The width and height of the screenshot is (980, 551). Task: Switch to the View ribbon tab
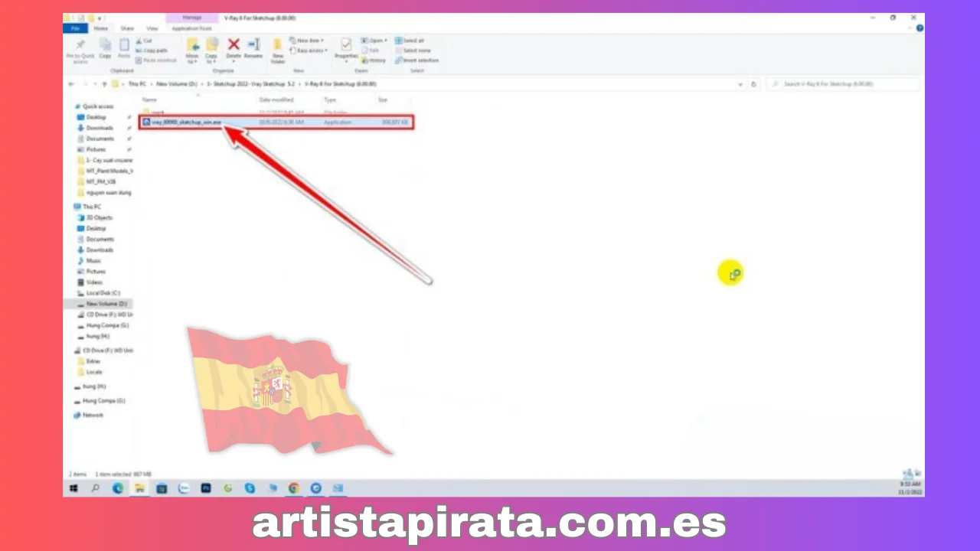tap(152, 28)
